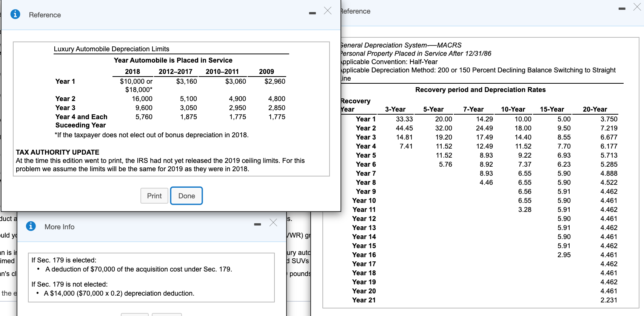Screen dimensions: 644x316
Task: Close the More Info dialog
Action: click(x=273, y=222)
